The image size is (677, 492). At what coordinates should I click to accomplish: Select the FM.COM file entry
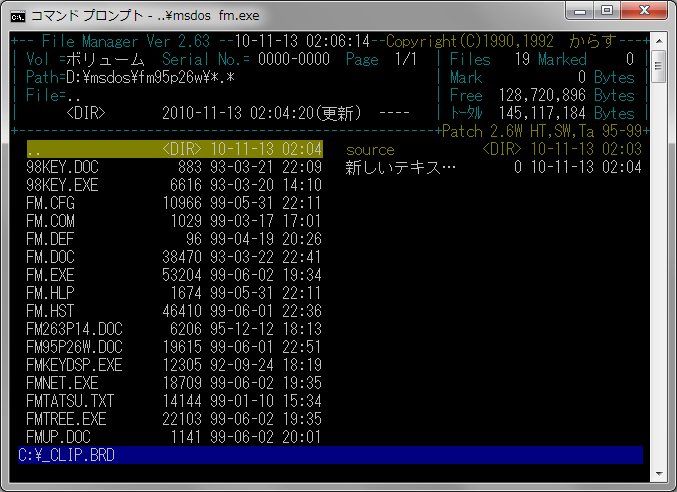[174, 221]
